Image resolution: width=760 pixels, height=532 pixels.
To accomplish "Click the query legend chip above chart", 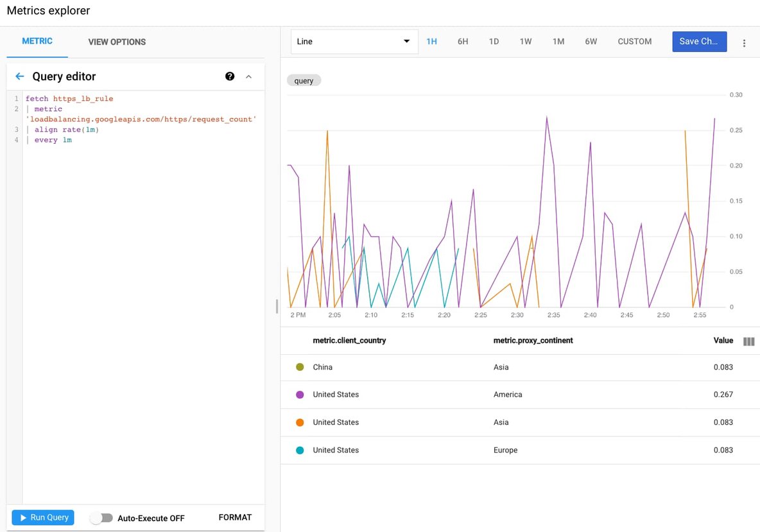I will [x=303, y=80].
